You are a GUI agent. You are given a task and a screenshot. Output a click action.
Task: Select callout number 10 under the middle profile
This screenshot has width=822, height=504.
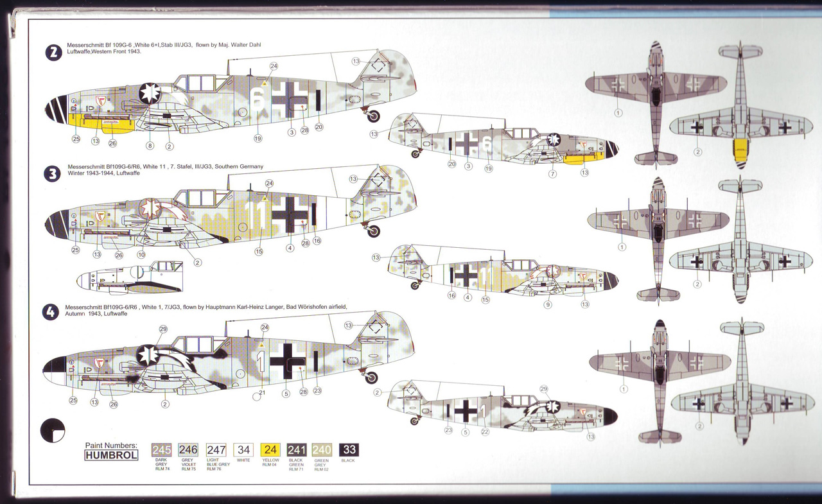click(141, 255)
